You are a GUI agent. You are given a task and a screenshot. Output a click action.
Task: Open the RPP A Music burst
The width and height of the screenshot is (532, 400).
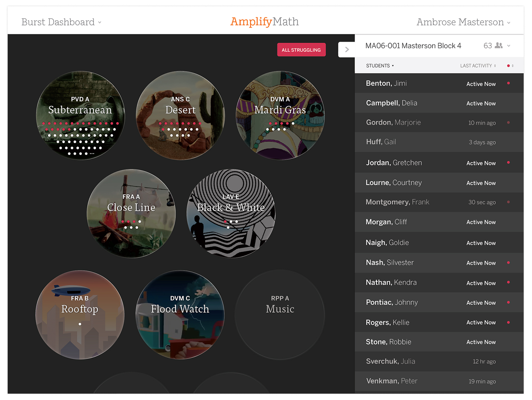point(280,315)
